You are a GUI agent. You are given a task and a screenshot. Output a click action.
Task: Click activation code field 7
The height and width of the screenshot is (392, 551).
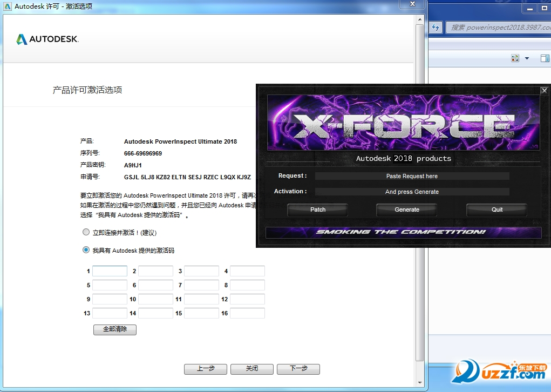tap(202, 285)
